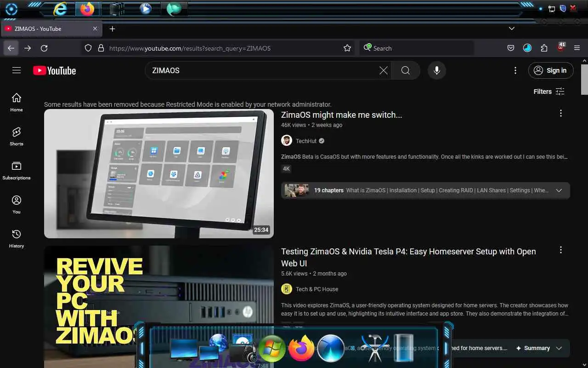588x368 pixels.
Task: Open a new browser tab
Action: coord(112,29)
